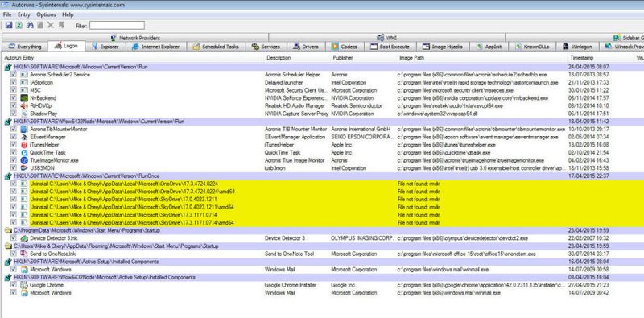Open the File menu
This screenshot has width=644, height=318.
(7, 14)
